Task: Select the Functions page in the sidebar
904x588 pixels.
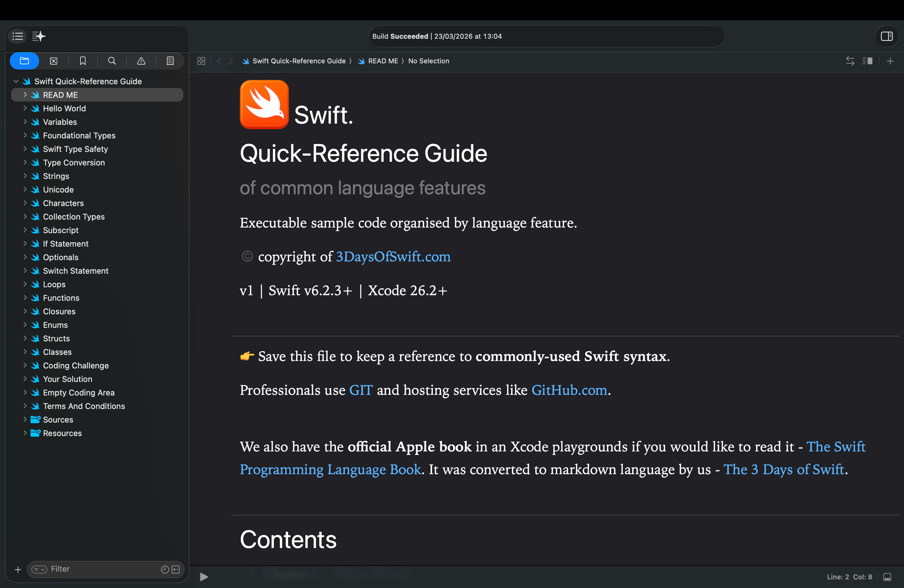Action: click(x=61, y=298)
